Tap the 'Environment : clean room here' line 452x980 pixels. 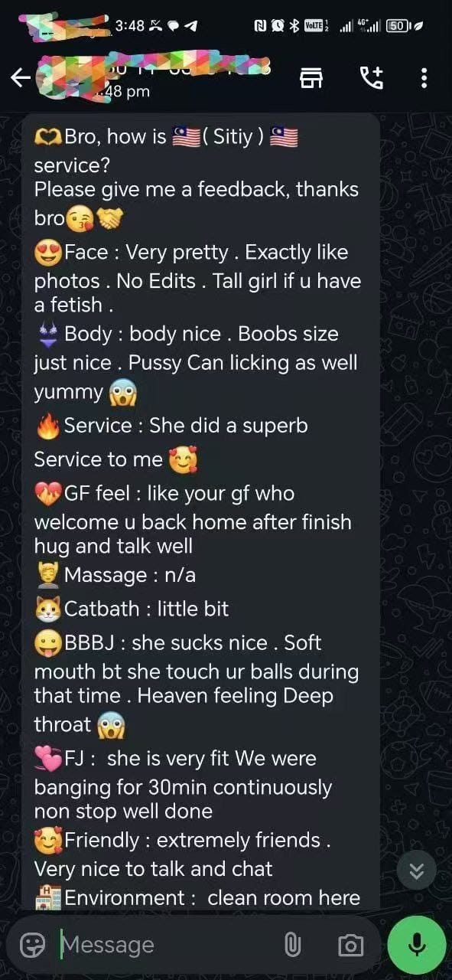point(197,897)
